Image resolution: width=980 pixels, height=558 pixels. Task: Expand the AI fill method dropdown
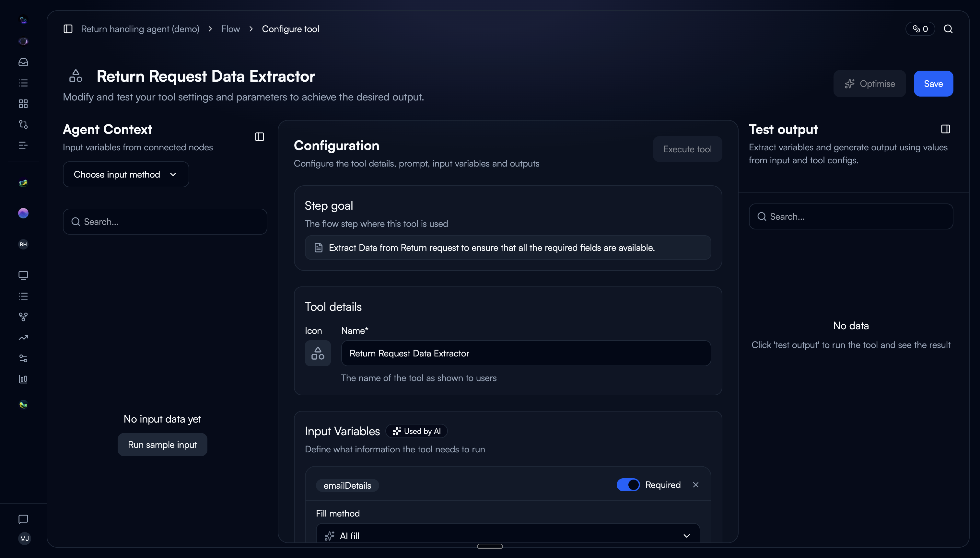point(508,535)
